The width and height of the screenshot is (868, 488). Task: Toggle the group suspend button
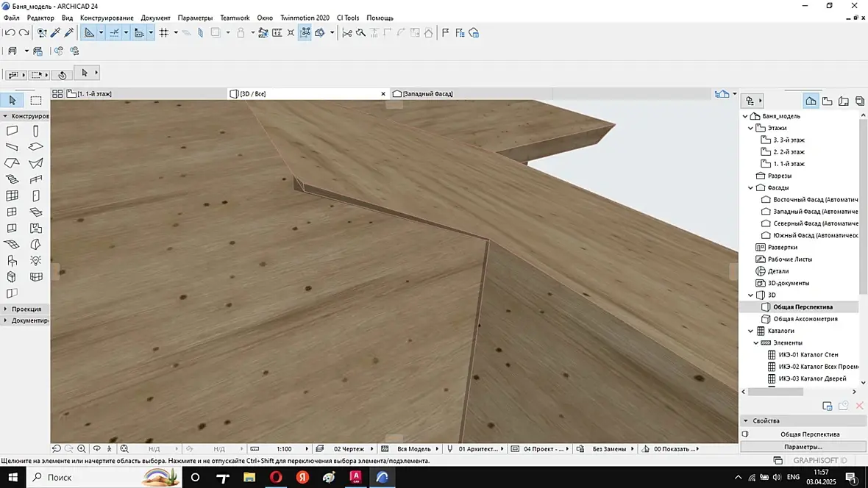tap(305, 32)
